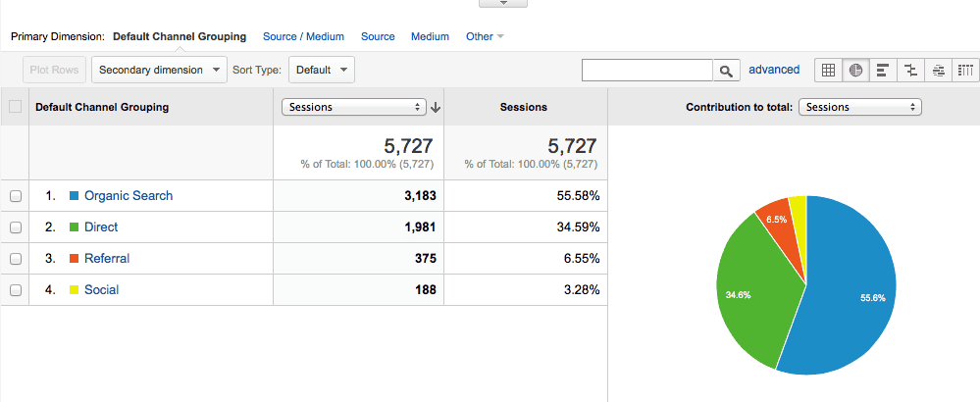980x402 pixels.
Task: Select the Percentage pie chart view icon
Action: [x=855, y=70]
